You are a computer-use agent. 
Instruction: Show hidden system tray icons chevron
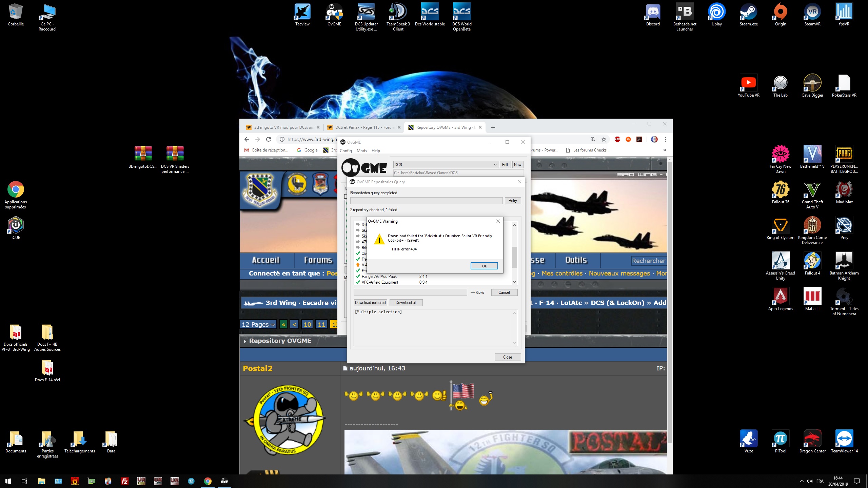tap(802, 481)
